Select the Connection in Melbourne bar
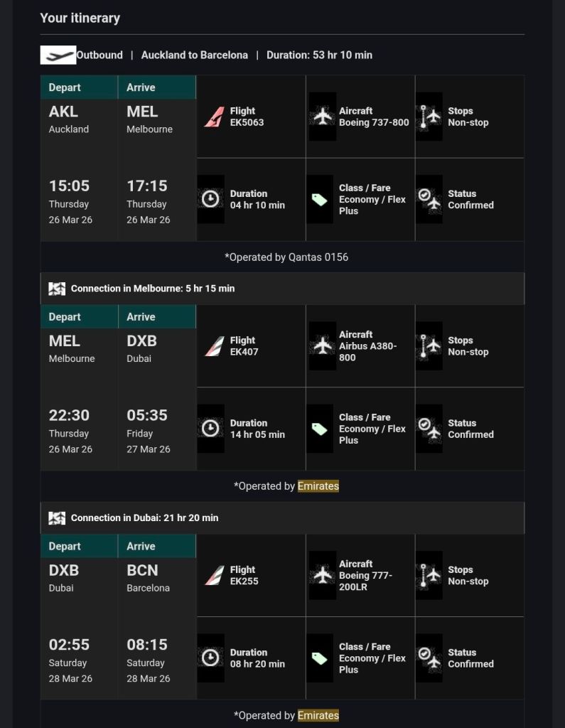 point(282,289)
